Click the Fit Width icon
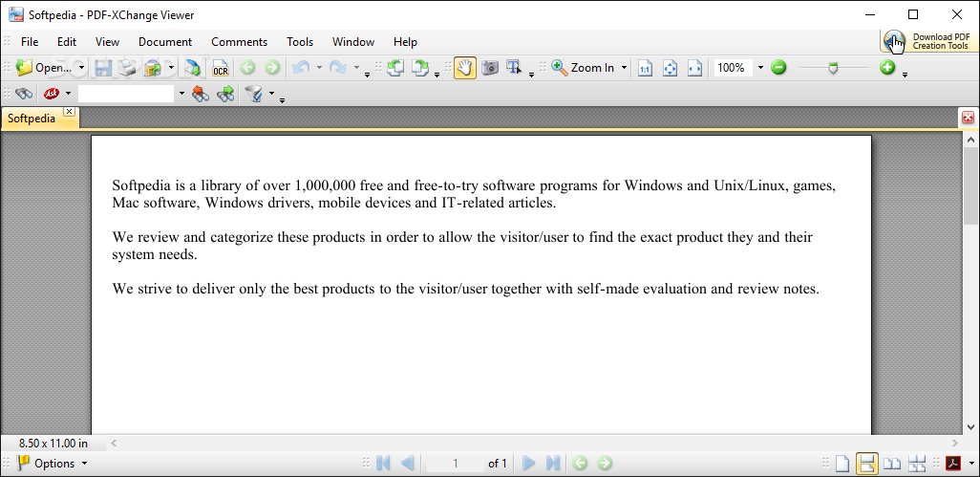Viewport: 980px width, 477px height. (695, 68)
